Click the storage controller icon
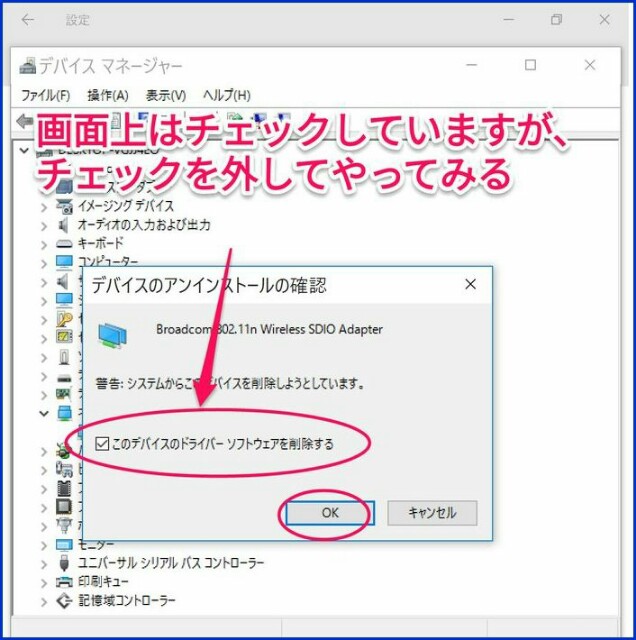Image resolution: width=636 pixels, height=640 pixels. [x=64, y=601]
